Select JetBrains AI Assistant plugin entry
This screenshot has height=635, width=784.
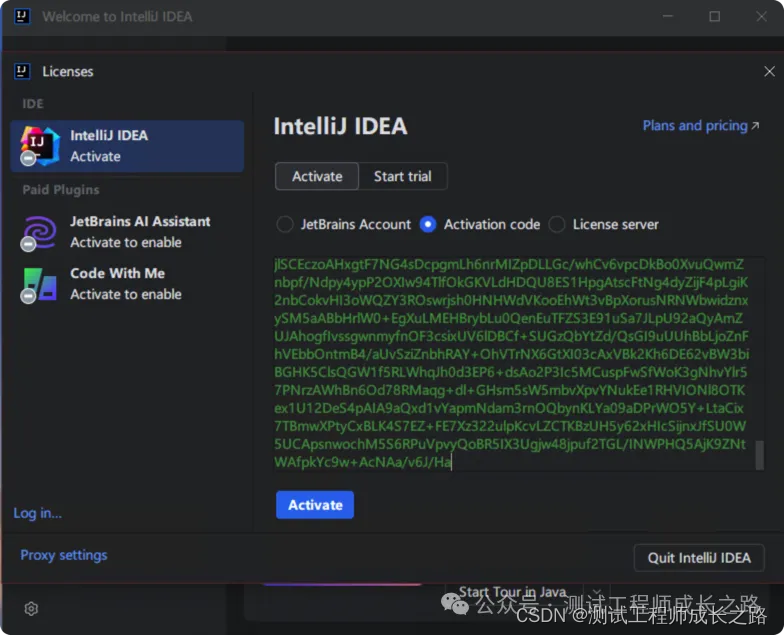[127, 232]
